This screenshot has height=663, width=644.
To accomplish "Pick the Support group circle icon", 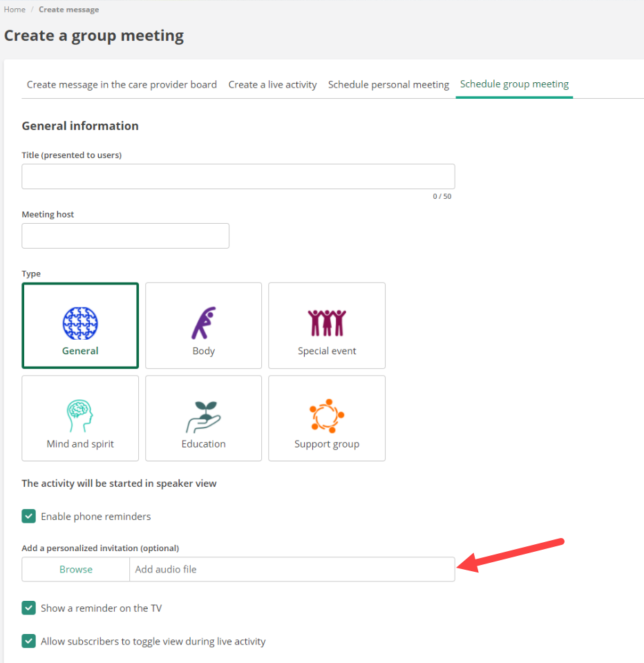I will [x=327, y=416].
